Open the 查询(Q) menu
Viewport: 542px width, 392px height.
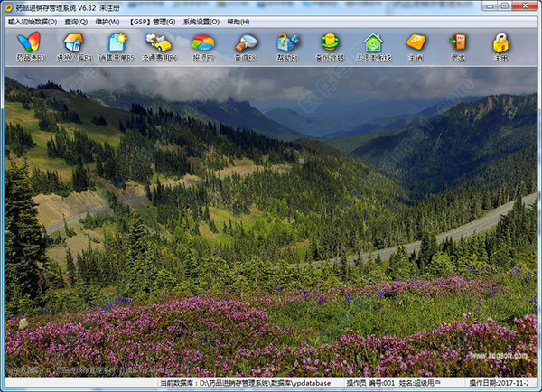pyautogui.click(x=77, y=21)
